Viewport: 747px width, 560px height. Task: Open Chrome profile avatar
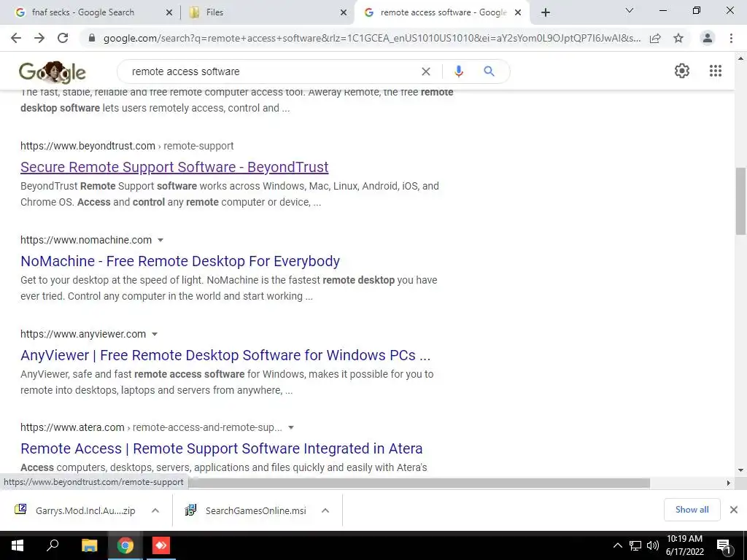point(708,38)
